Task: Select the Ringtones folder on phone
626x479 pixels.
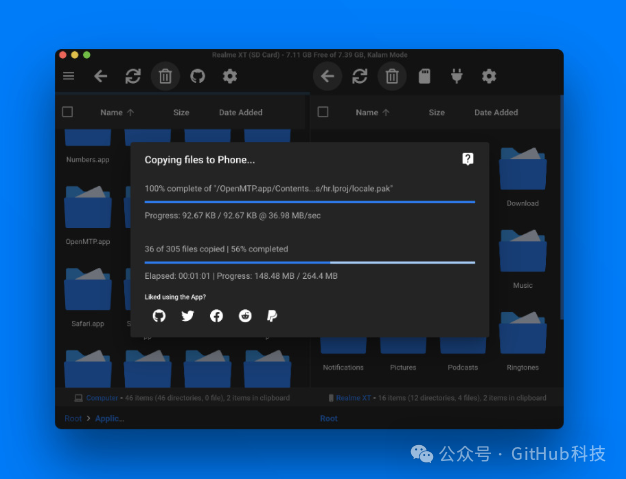Action: (x=523, y=342)
